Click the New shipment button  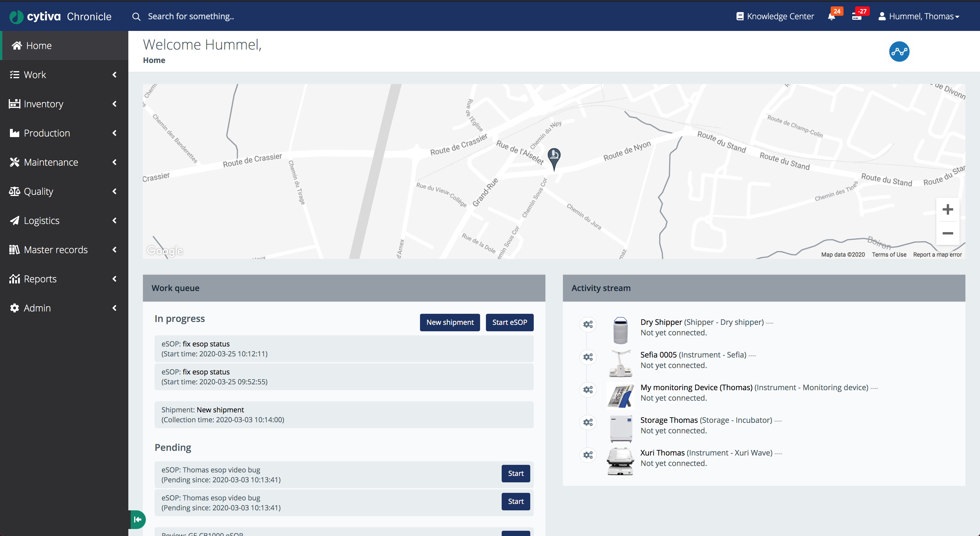point(450,322)
